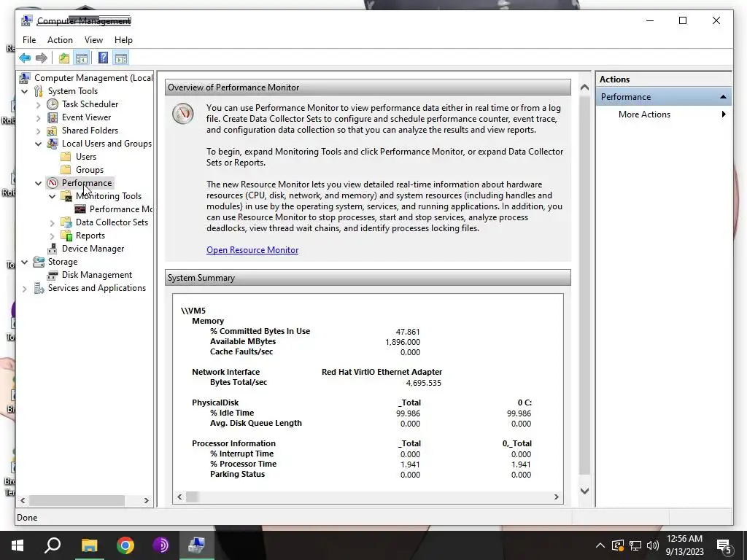The height and width of the screenshot is (560, 747).
Task: Show hidden tray icons chevron
Action: tap(600, 545)
